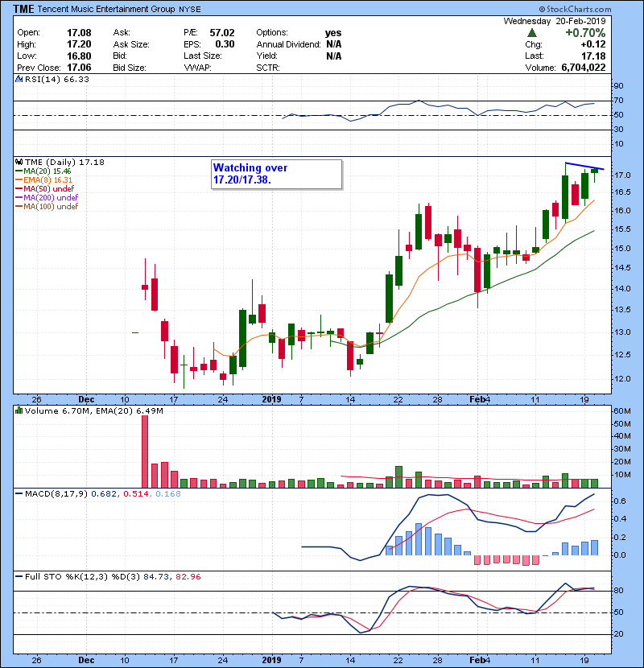This screenshot has height=668, width=644.
Task: Click the TME (Daily) 17.18 chart title
Action: point(64,162)
